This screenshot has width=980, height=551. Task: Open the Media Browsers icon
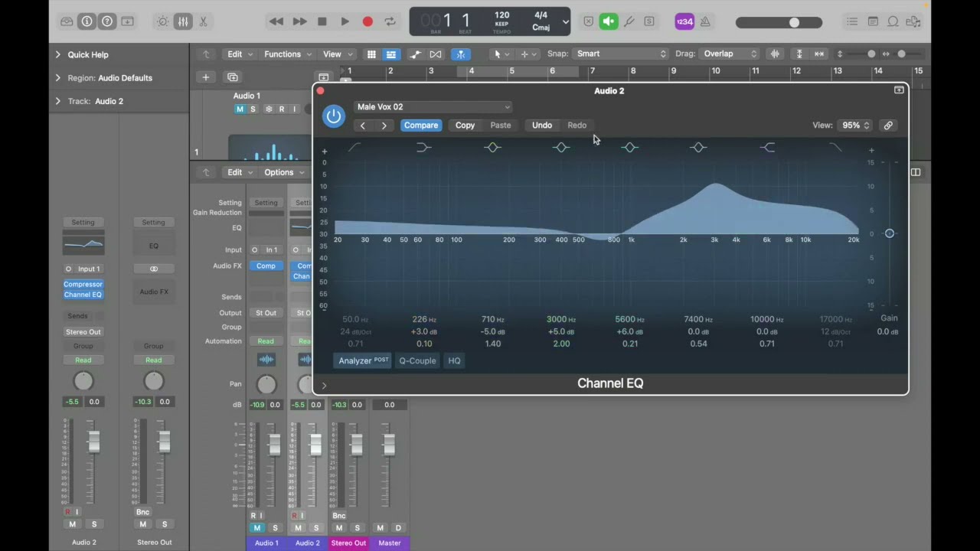click(913, 21)
